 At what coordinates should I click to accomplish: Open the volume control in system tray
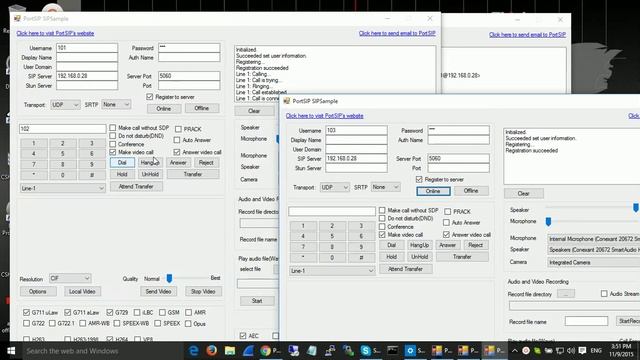coord(571,351)
